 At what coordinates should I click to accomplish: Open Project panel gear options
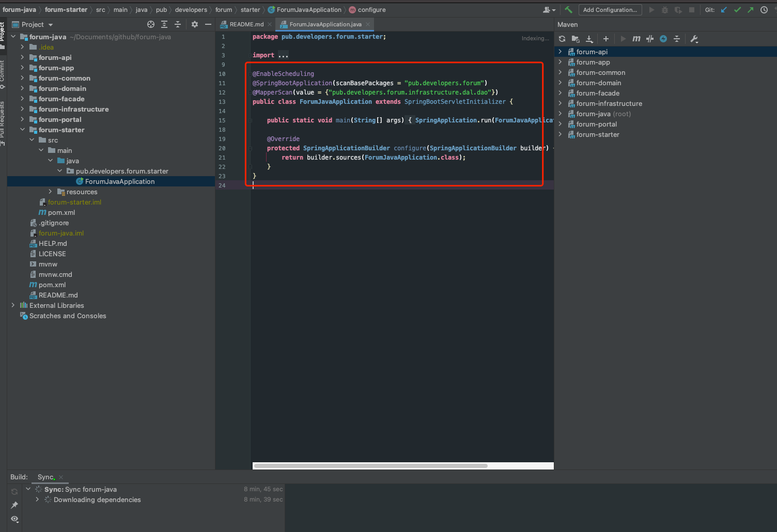(195, 24)
